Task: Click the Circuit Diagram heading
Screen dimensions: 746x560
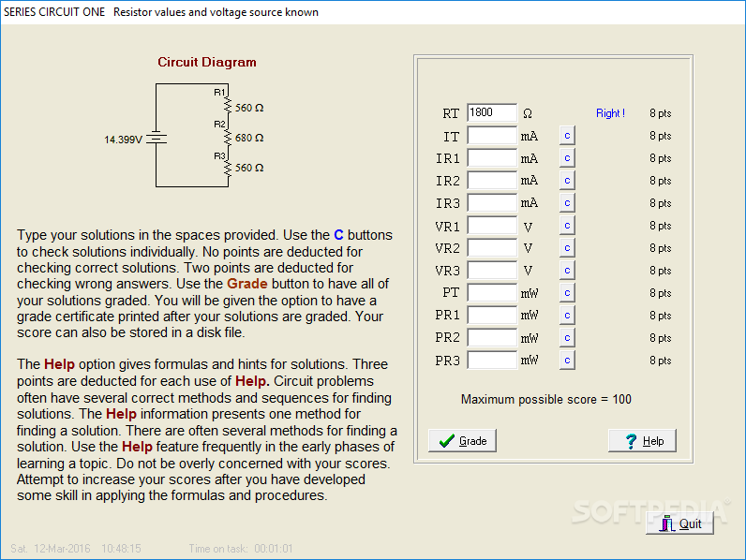Action: point(207,63)
